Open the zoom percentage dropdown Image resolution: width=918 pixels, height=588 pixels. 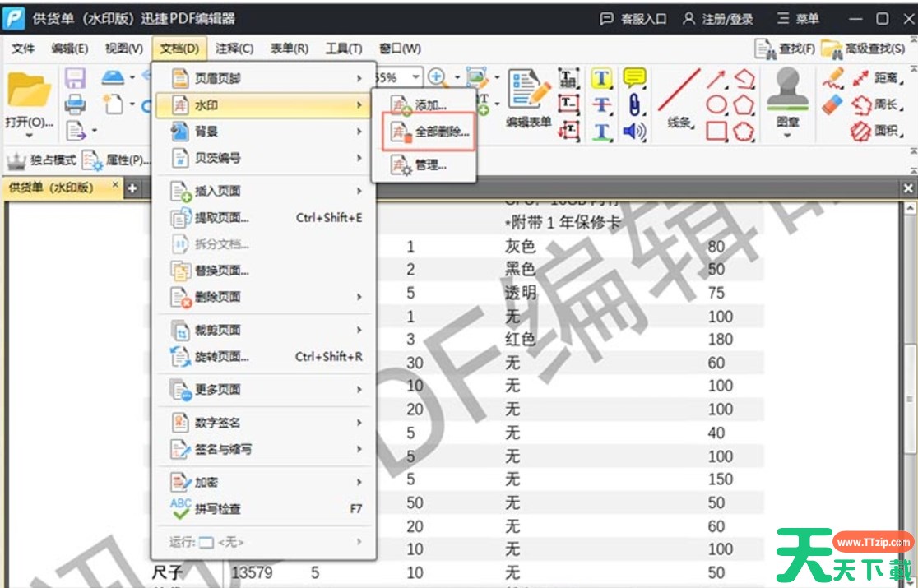click(415, 77)
